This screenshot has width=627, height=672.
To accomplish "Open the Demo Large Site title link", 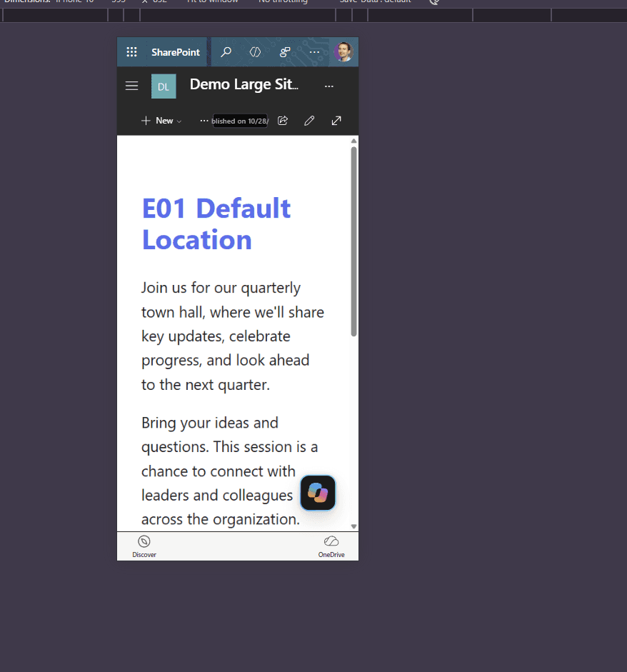I will pyautogui.click(x=244, y=84).
